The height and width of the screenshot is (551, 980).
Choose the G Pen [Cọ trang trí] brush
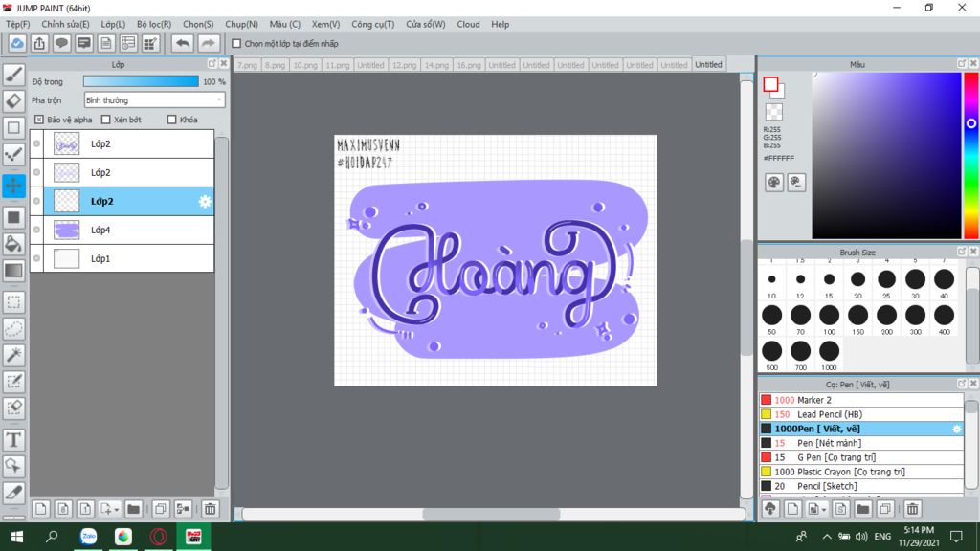tap(861, 457)
